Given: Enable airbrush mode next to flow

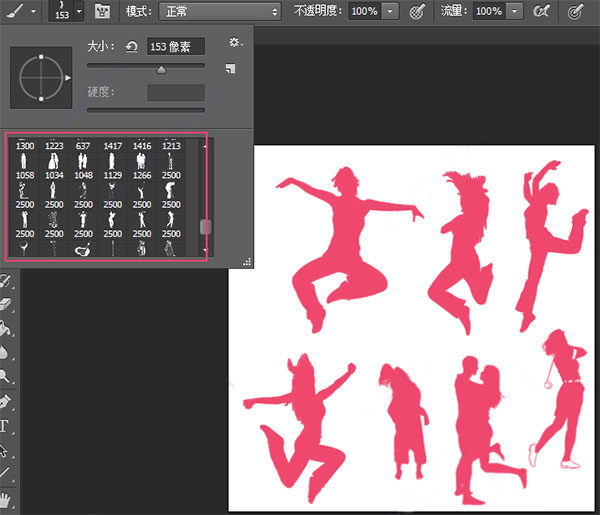Looking at the screenshot, I should [541, 11].
